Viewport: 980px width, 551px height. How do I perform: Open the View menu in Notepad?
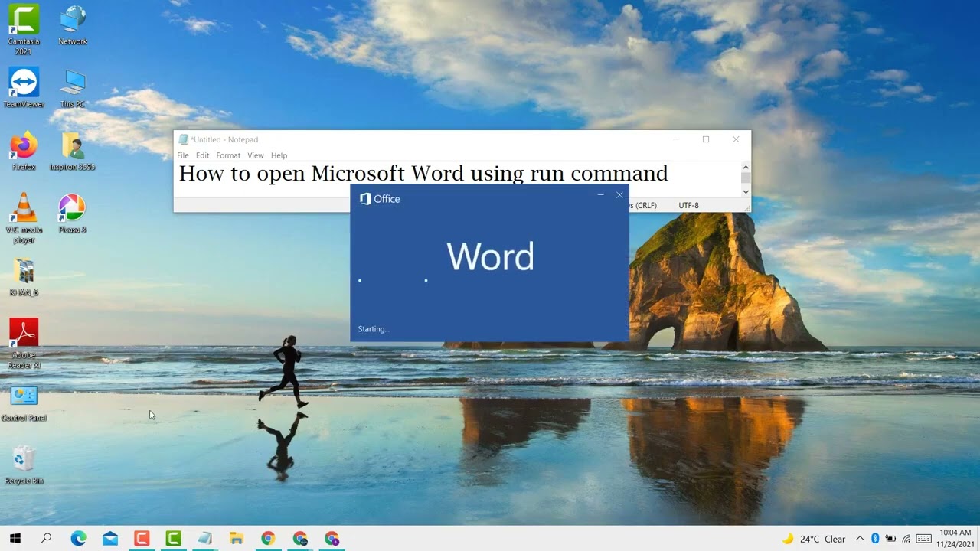click(x=256, y=155)
